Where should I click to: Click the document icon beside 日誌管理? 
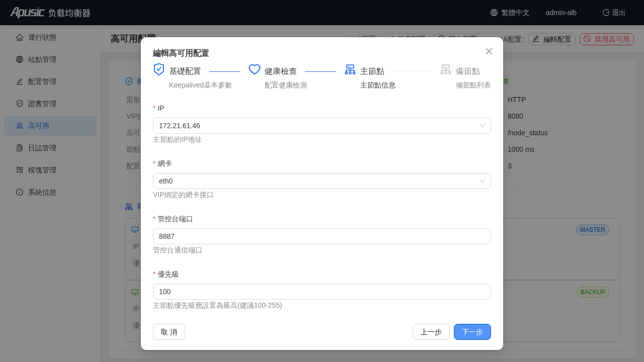pos(20,148)
